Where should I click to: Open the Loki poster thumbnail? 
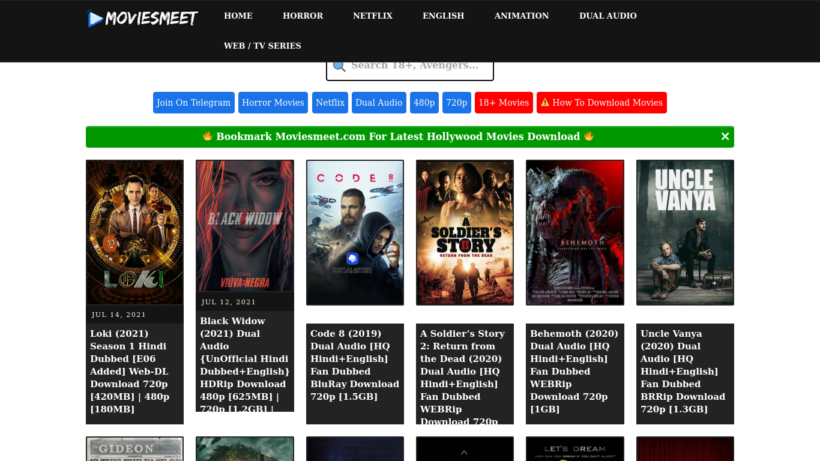(134, 230)
